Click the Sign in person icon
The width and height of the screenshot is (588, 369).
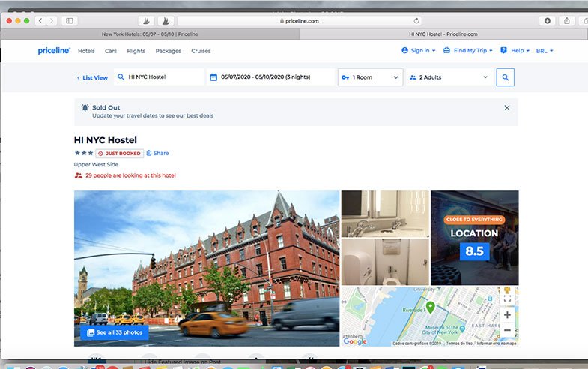point(404,50)
